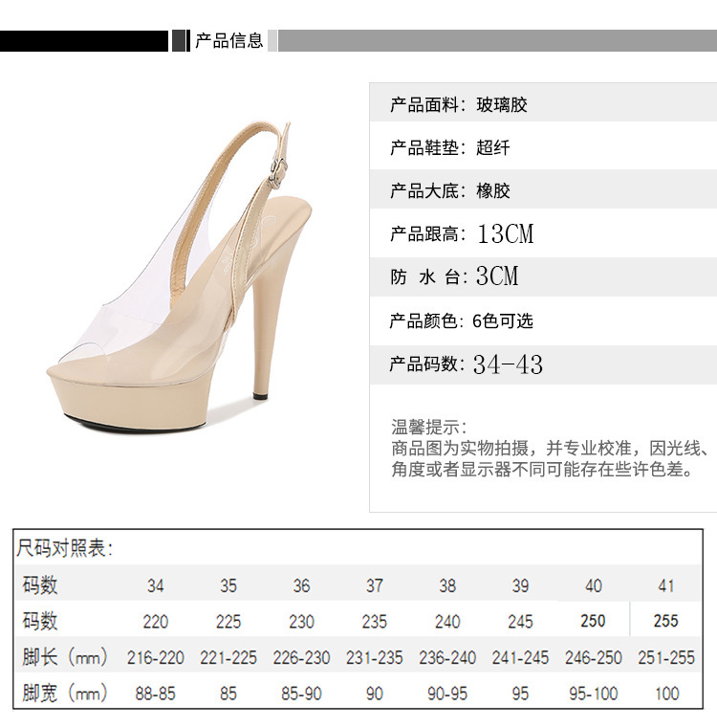Click the 产品大底 橡胶 row
This screenshot has height=728, width=717.
click(x=543, y=190)
